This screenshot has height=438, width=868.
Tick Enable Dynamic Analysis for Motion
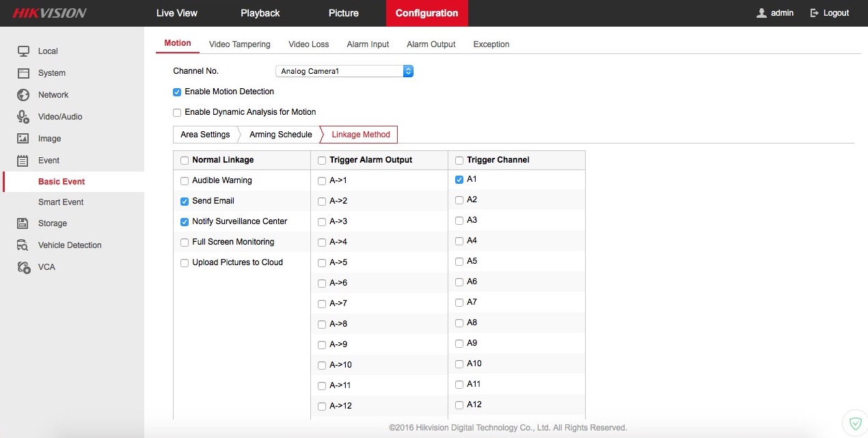click(177, 113)
